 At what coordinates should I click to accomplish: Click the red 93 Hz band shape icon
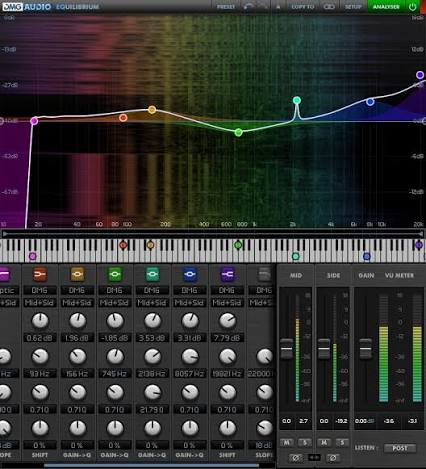tap(40, 275)
